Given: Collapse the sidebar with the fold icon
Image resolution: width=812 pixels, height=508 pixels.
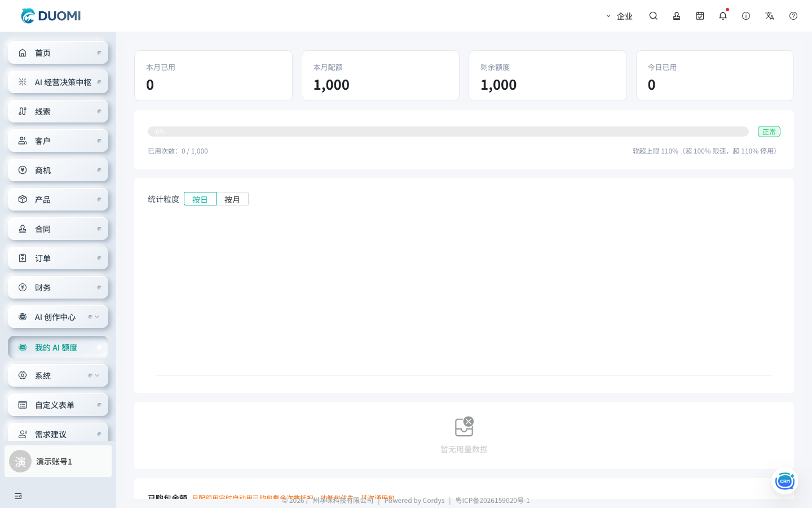Looking at the screenshot, I should [18, 496].
